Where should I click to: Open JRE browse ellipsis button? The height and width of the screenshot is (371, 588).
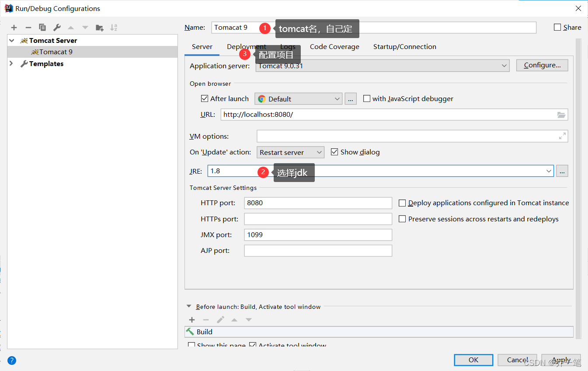(562, 171)
